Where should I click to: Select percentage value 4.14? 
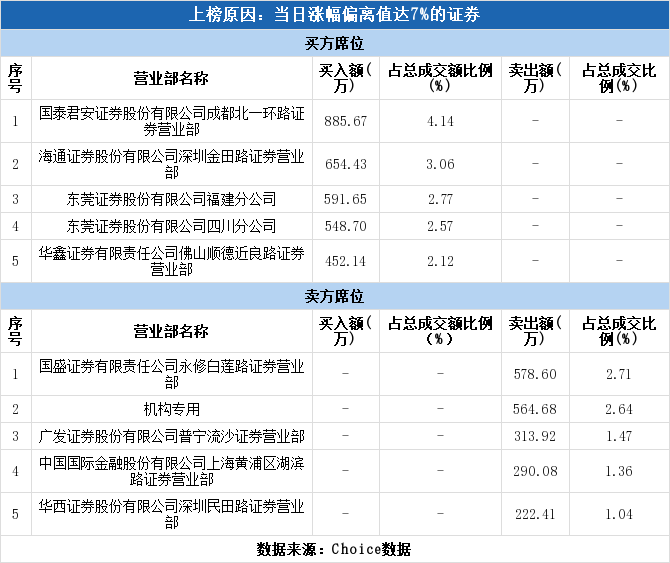(x=441, y=121)
